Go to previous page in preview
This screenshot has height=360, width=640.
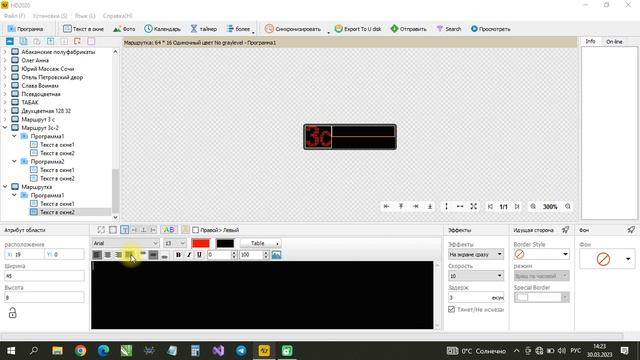491,207
